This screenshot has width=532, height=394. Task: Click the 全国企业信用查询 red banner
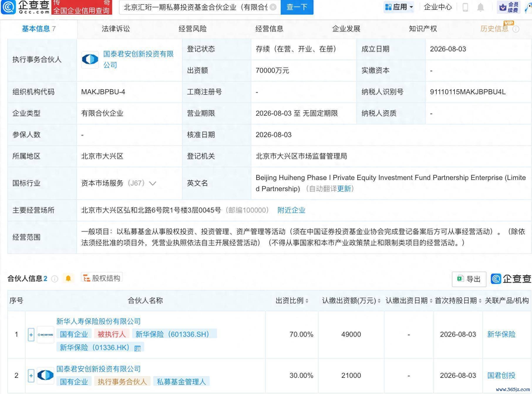pos(82,7)
